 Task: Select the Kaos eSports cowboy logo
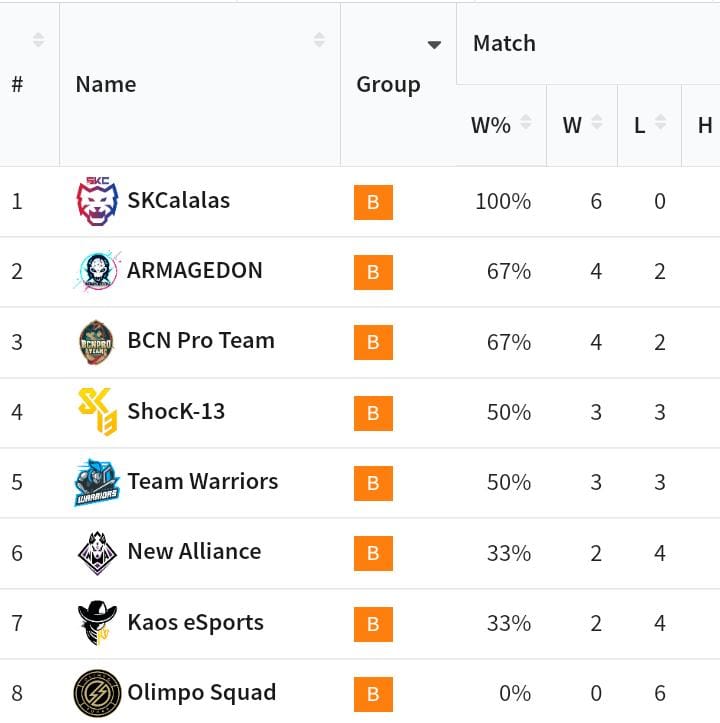point(97,623)
